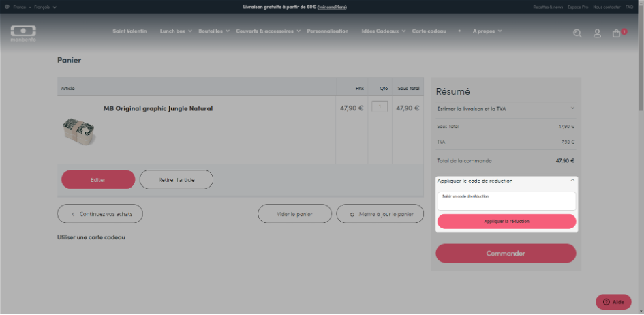Open the shopping bag cart icon

pyautogui.click(x=617, y=33)
